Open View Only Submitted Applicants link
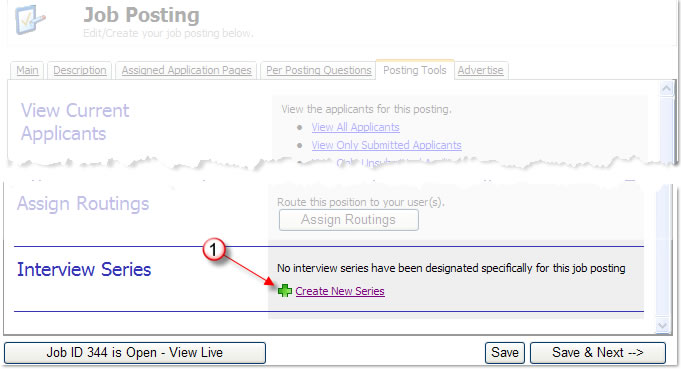This screenshot has height=369, width=681. (386, 145)
